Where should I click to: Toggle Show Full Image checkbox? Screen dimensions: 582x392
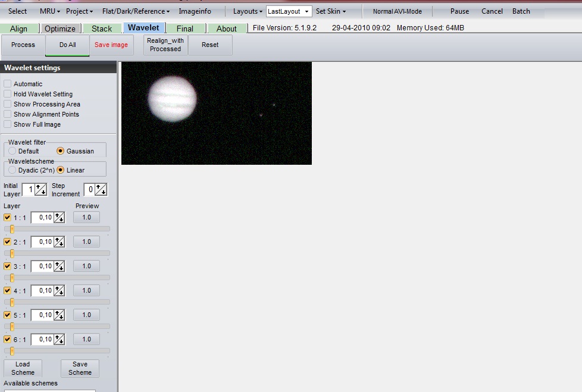[x=7, y=124]
